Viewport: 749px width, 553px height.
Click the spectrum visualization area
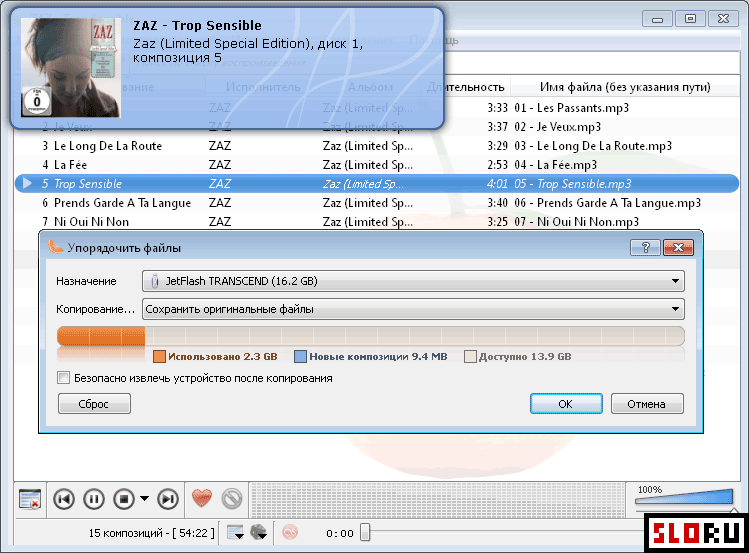pos(438,500)
